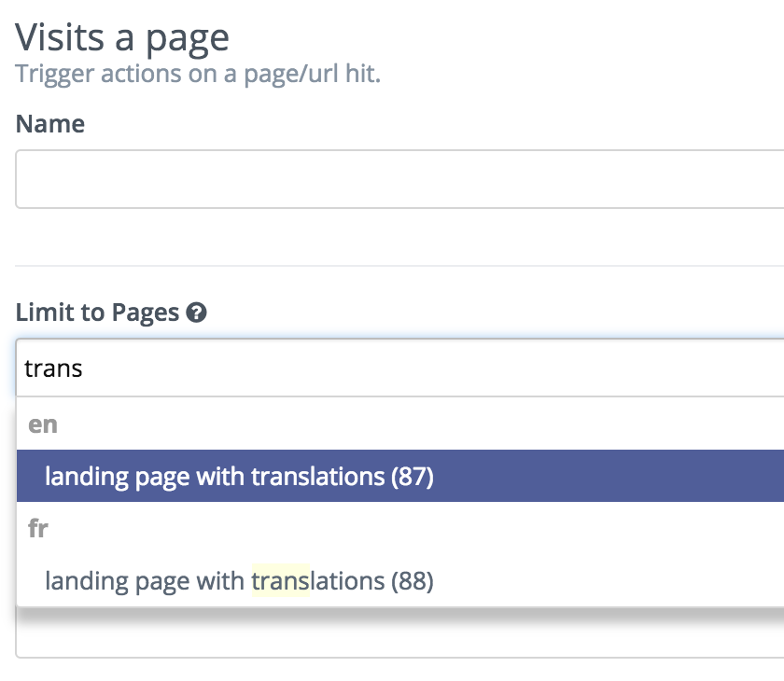Click the "fr" language group header
Screen dimensions: 784x681
38,529
